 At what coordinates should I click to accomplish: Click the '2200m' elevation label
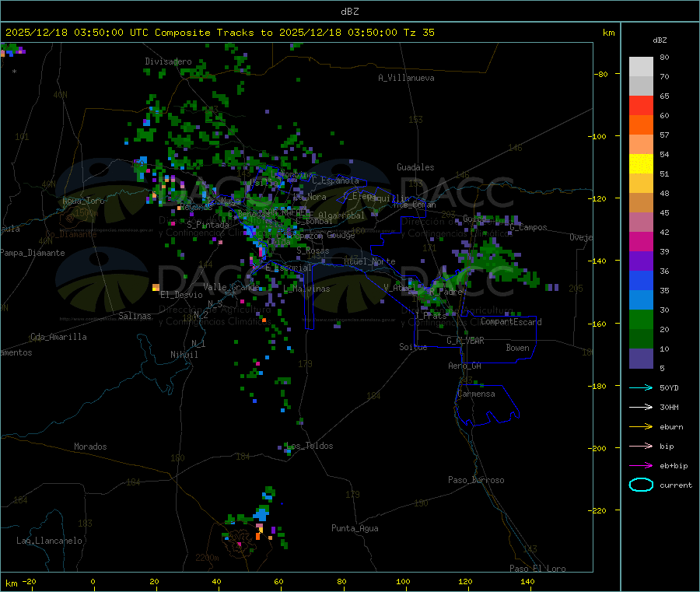[207, 558]
